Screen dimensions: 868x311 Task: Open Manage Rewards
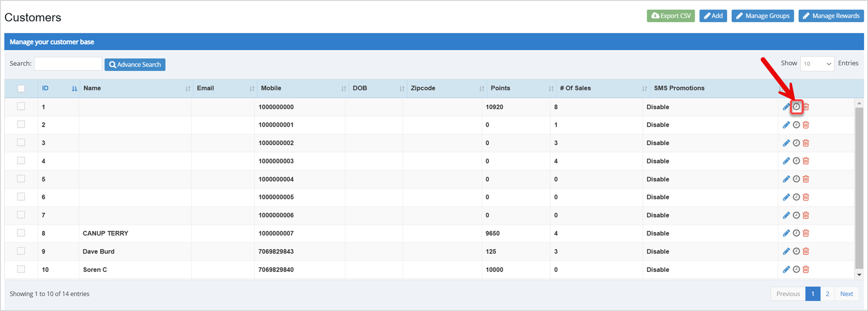831,16
